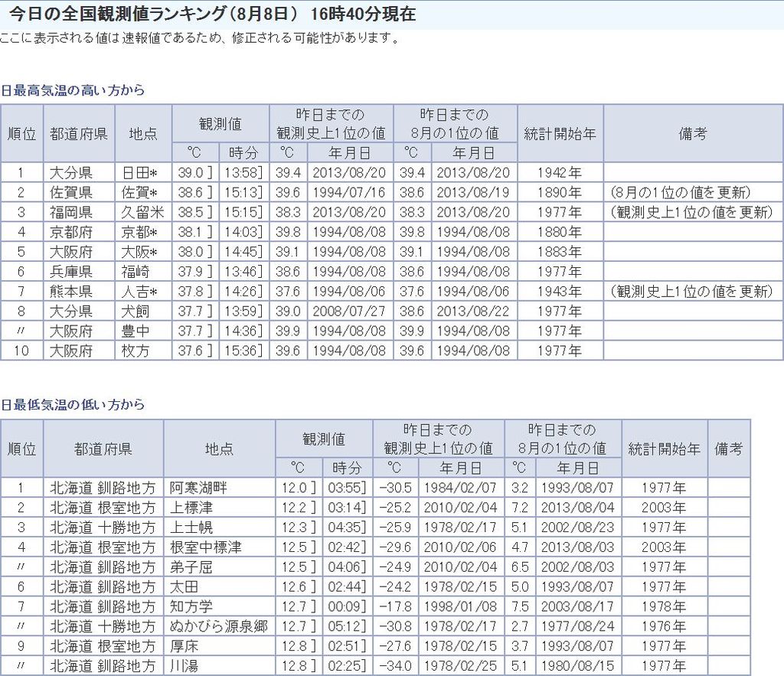Click the ぬかびら源泉郷 station name
Screen dimensions: 784x676
[x=218, y=627]
